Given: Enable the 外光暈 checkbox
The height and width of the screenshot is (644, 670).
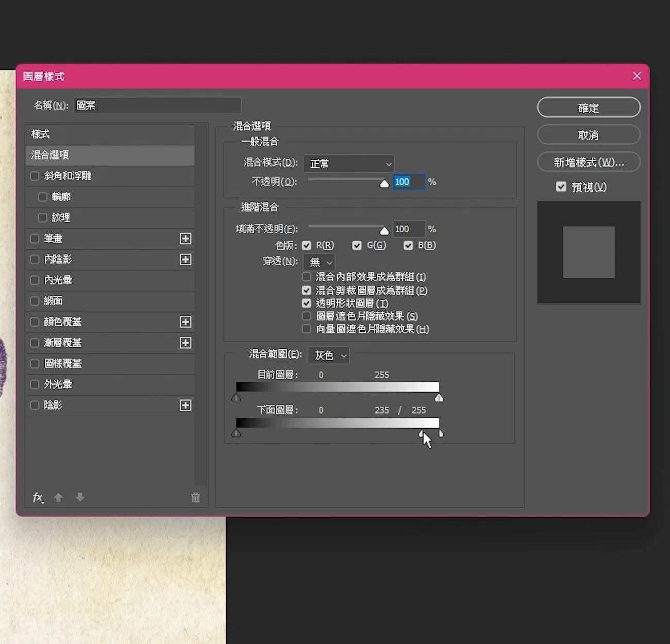Looking at the screenshot, I should 35,384.
